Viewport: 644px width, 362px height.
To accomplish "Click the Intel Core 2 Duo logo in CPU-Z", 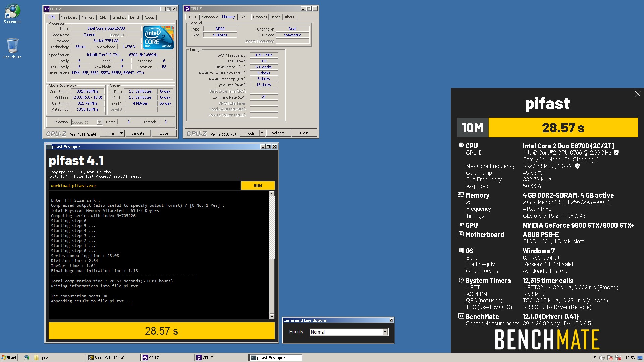I will click(158, 37).
